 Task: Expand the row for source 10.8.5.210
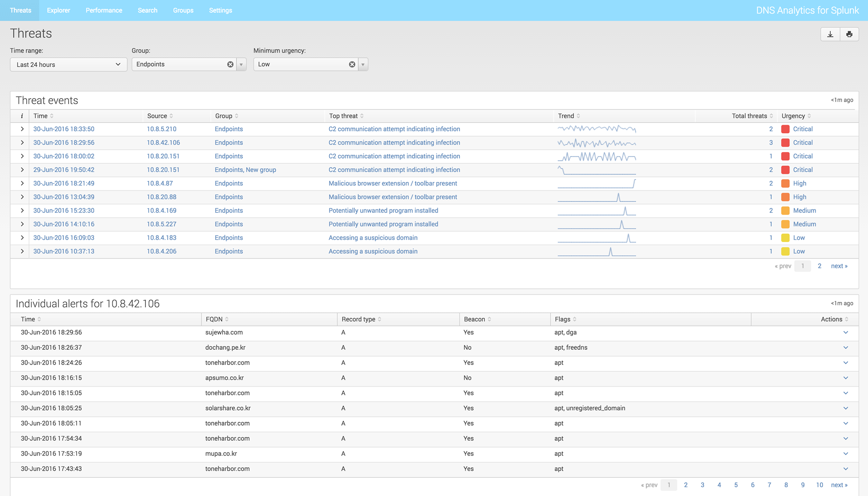22,129
